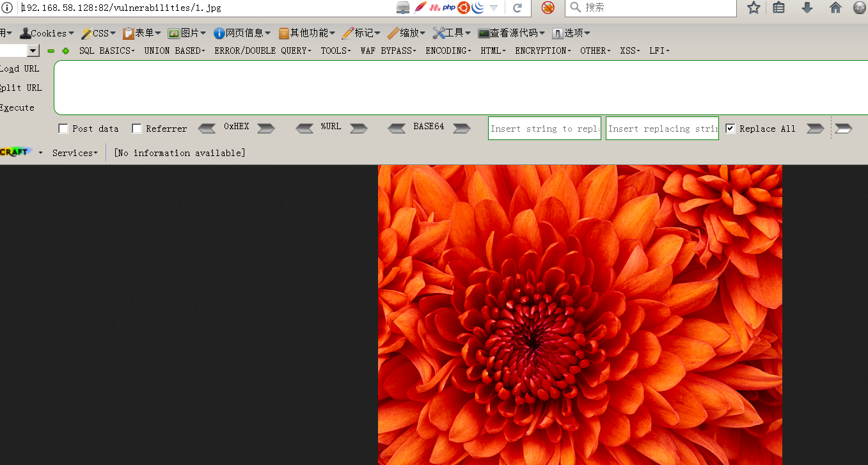This screenshot has height=465, width=868.
Task: Click the green plus icon in HackBar
Action: point(65,51)
